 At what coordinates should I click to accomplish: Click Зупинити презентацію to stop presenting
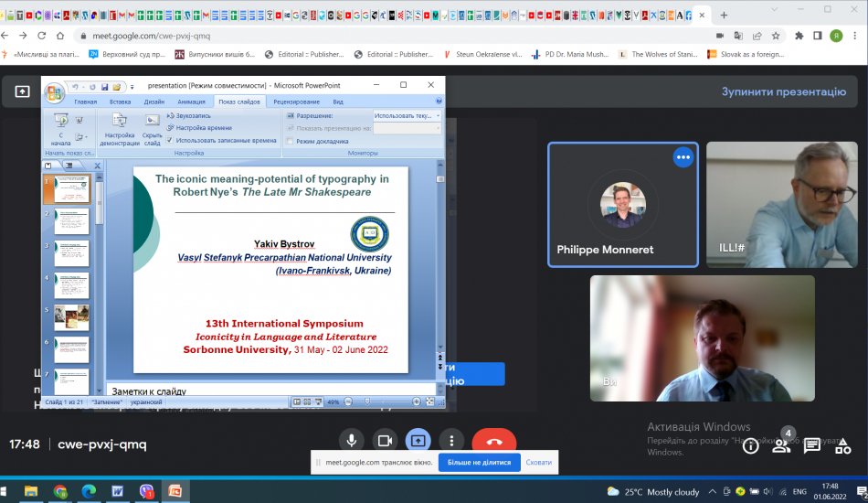tap(784, 91)
